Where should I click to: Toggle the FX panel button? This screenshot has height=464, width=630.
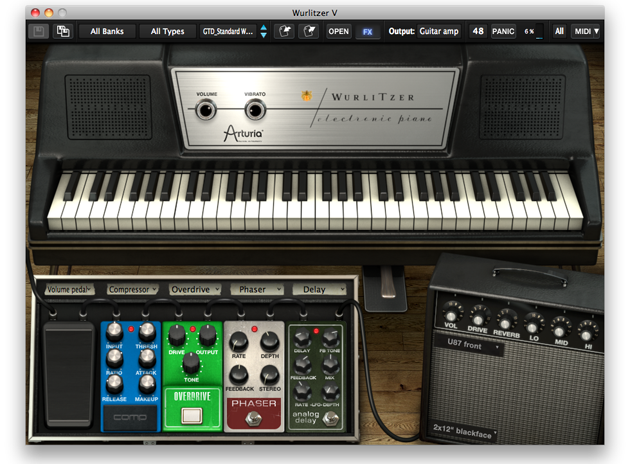click(368, 32)
